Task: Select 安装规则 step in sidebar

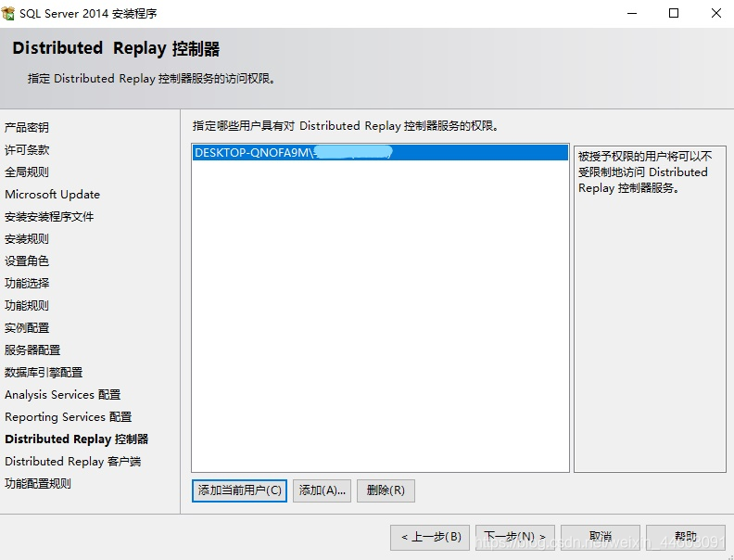Action: pos(27,239)
